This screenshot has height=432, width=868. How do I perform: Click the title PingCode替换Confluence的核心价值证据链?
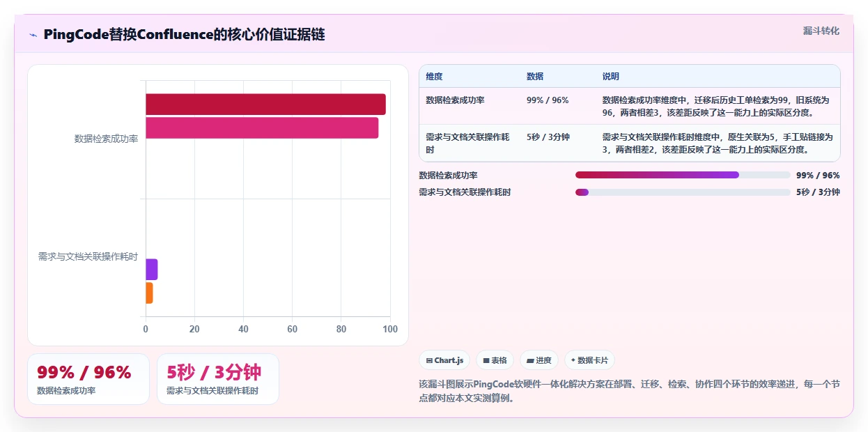184,35
